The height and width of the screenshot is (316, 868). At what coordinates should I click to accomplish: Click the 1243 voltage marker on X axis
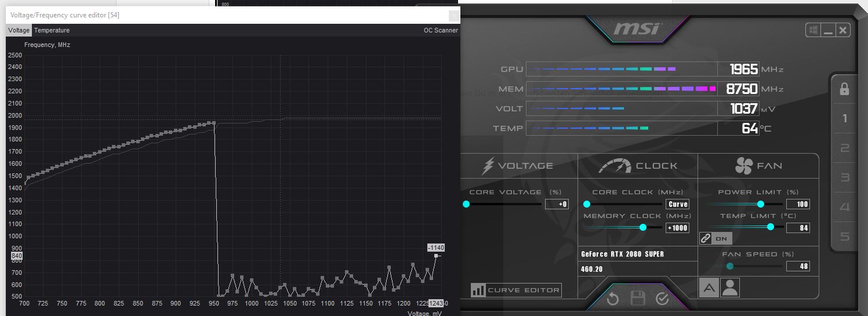click(x=435, y=303)
